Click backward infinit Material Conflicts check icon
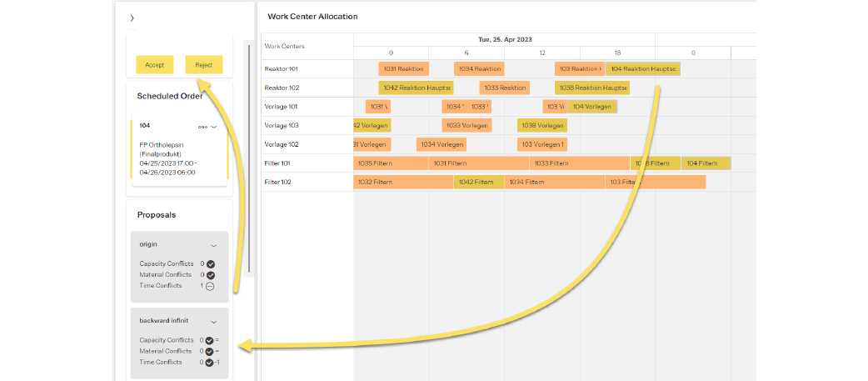 pyautogui.click(x=209, y=351)
